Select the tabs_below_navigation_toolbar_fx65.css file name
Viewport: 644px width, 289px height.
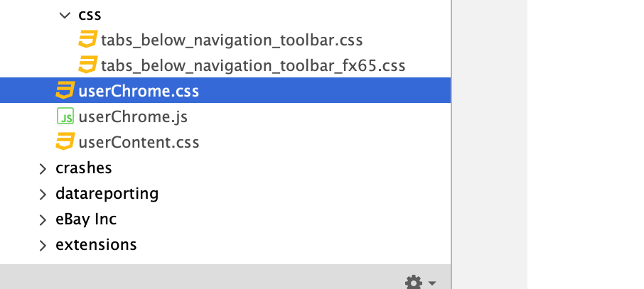click(253, 65)
